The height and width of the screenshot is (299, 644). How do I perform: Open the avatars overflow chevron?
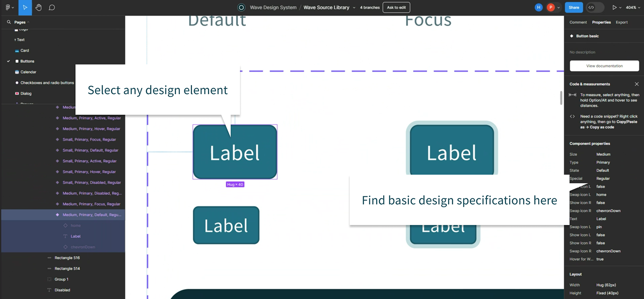coord(559,7)
